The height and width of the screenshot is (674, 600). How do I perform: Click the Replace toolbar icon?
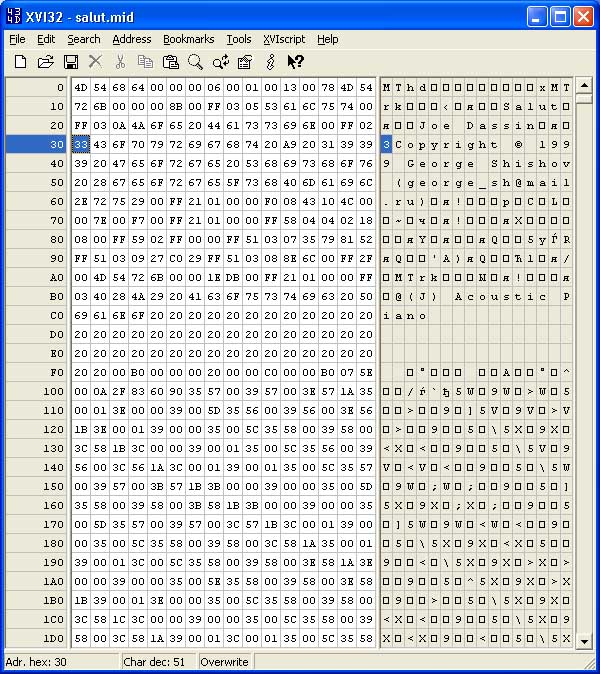tap(221, 62)
